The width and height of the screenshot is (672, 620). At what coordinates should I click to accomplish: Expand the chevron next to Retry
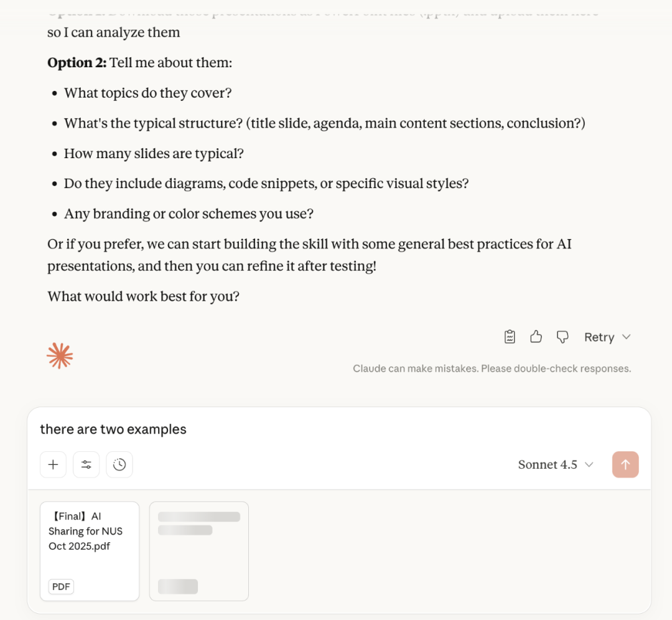click(x=627, y=337)
